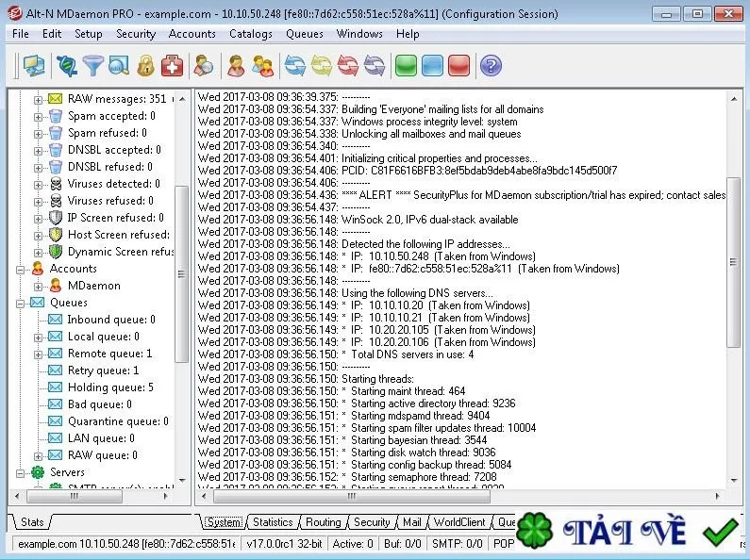Click the envelope icon beside RAW messages
This screenshot has height=560, width=750.
point(56,99)
